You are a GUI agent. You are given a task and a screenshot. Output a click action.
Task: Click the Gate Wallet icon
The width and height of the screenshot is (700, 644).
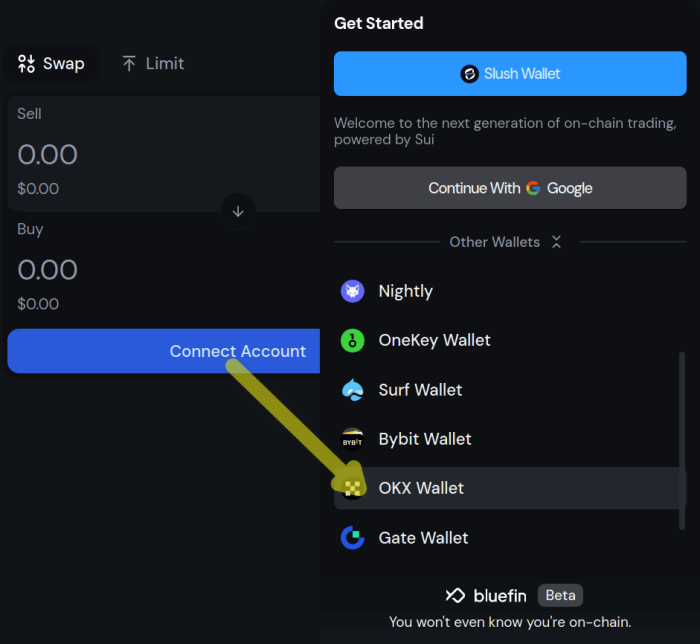point(352,538)
